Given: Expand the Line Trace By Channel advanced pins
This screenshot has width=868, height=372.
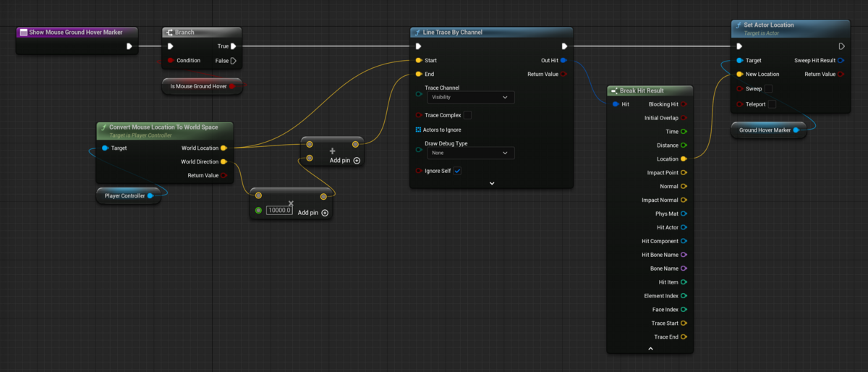Looking at the screenshot, I should coord(492,183).
